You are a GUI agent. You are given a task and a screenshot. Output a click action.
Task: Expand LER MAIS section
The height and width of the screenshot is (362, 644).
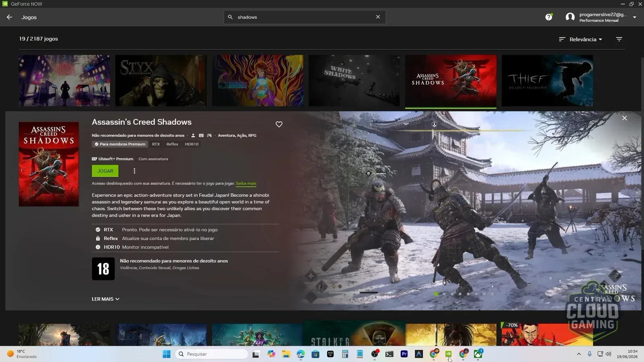[x=105, y=299]
